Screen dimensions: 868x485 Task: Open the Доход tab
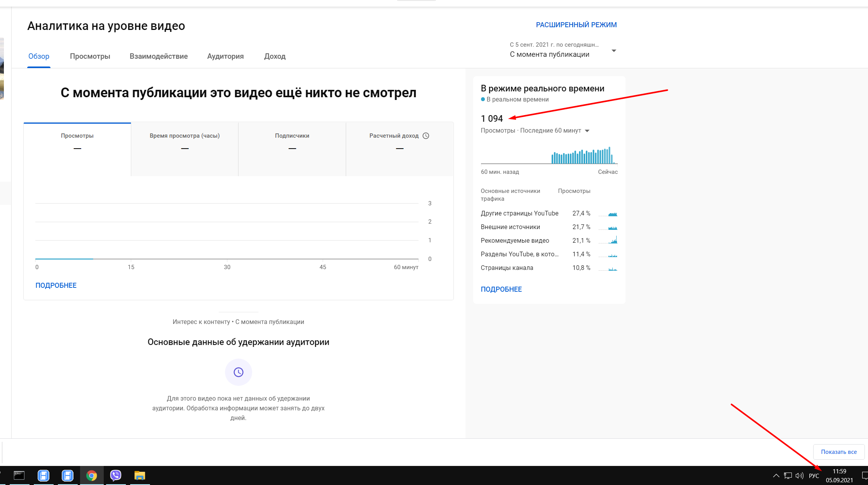[275, 56]
